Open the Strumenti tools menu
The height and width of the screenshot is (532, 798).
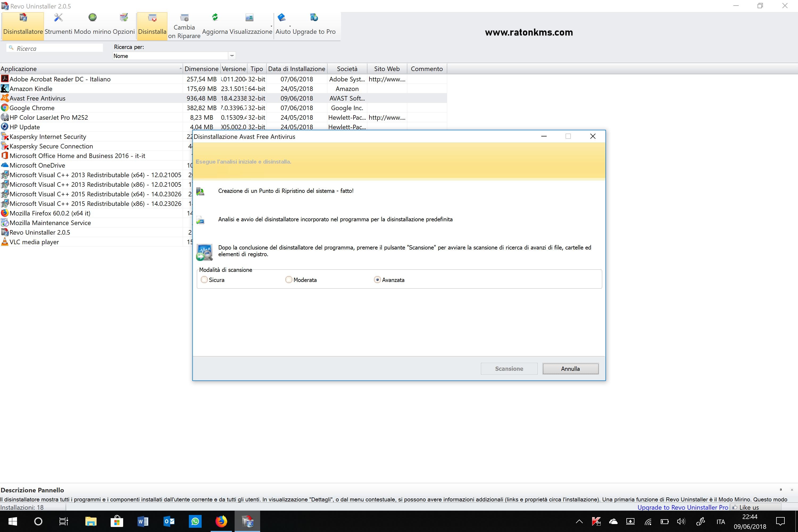58,26
